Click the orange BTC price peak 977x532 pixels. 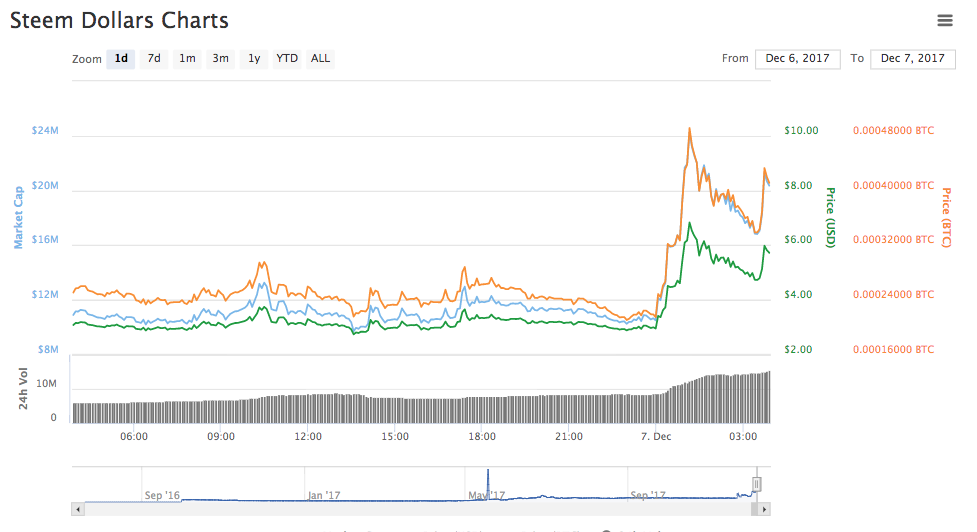pos(689,129)
